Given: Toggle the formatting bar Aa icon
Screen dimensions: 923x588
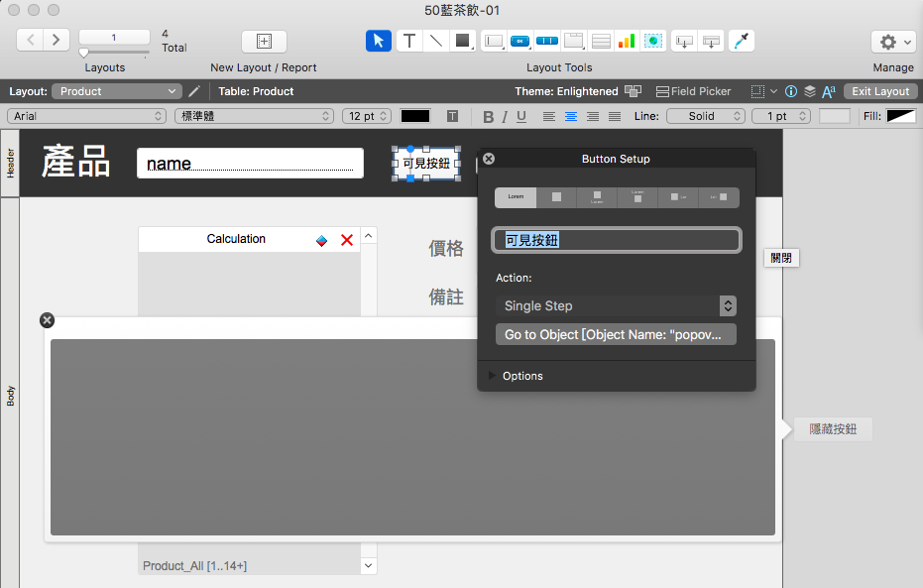Looking at the screenshot, I should tap(829, 91).
